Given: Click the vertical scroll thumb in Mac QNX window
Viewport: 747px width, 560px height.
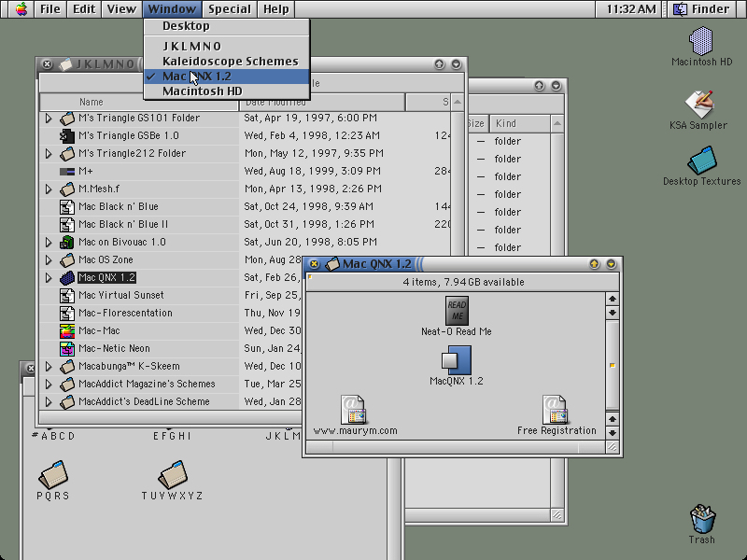Looking at the screenshot, I should 613,366.
